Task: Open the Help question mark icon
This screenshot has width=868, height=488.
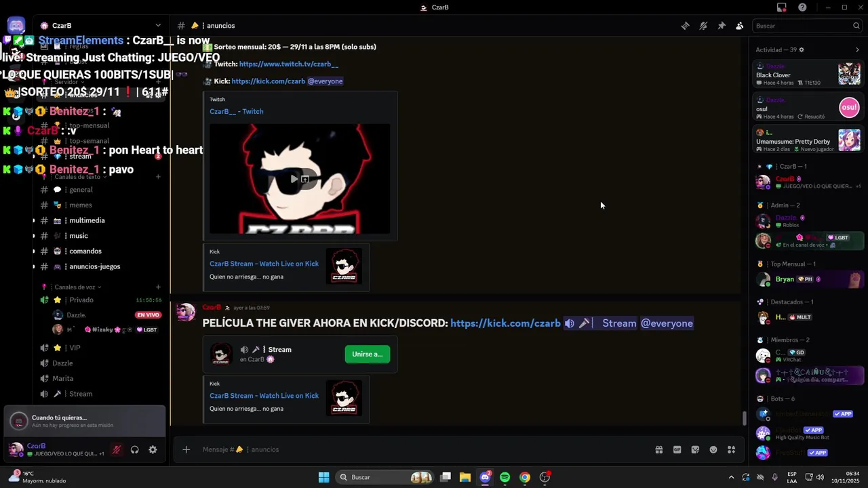Action: (802, 7)
